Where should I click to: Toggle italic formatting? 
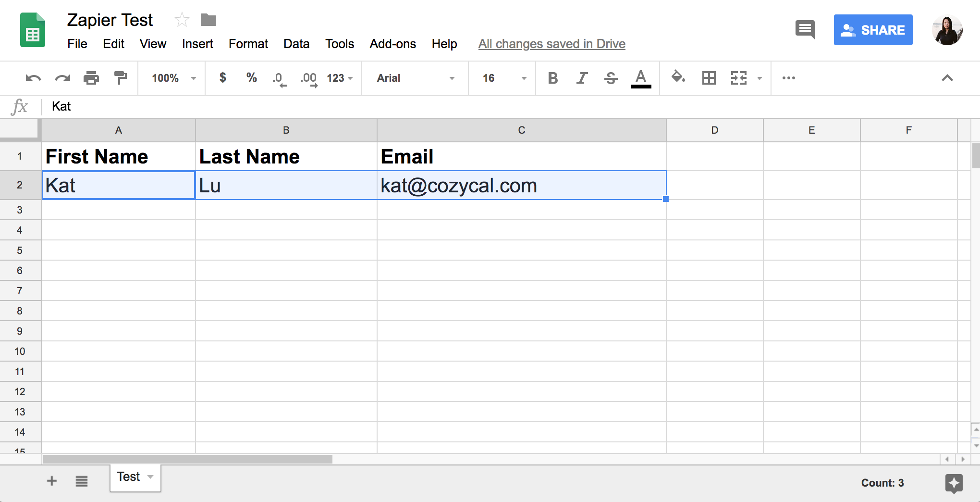(582, 78)
